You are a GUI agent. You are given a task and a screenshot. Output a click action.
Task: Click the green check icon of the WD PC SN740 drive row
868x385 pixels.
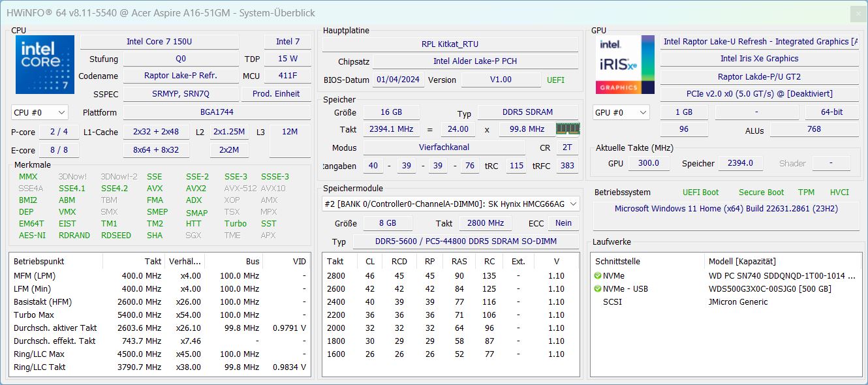tap(598, 275)
